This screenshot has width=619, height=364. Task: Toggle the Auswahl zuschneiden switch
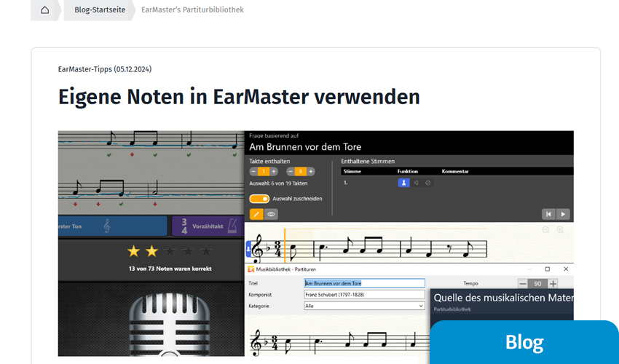259,198
